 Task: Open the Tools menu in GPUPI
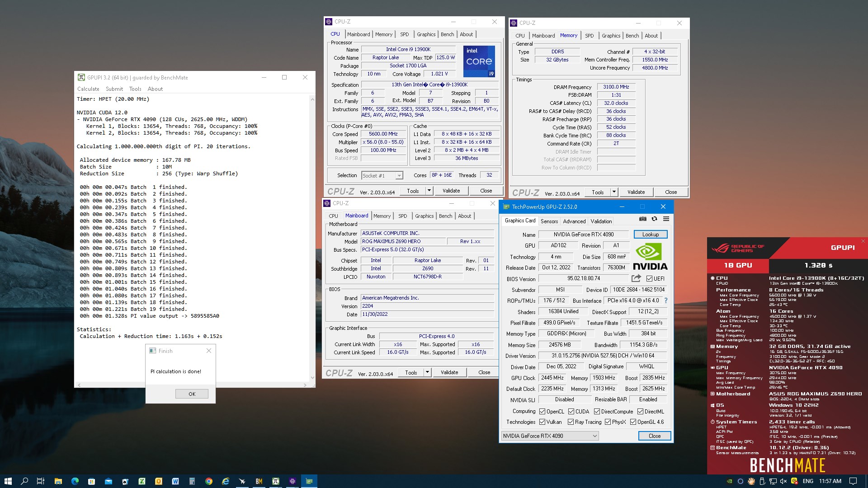(x=135, y=89)
